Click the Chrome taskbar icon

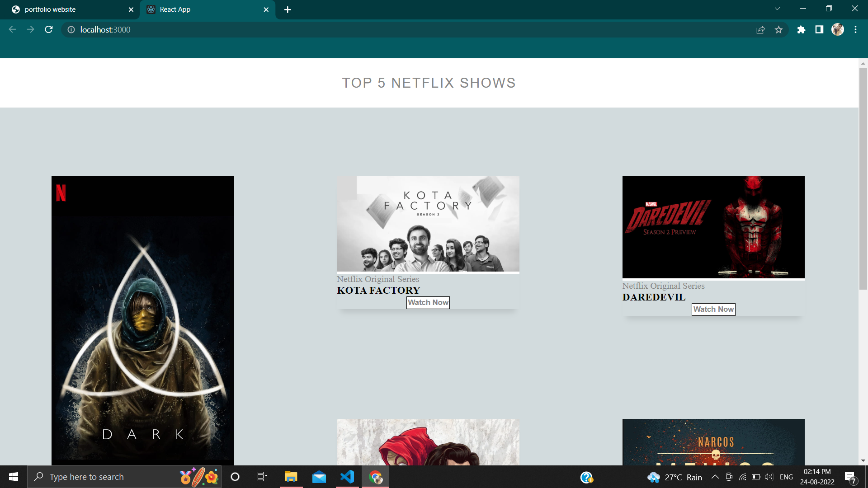click(375, 477)
